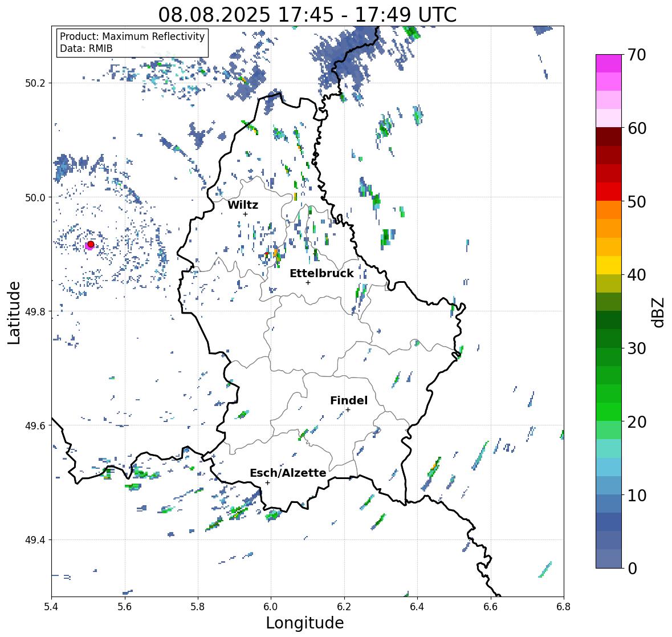Viewport: 672px width, 637px height.
Task: Click the 6.4 longitude tick label
Action: point(417,607)
